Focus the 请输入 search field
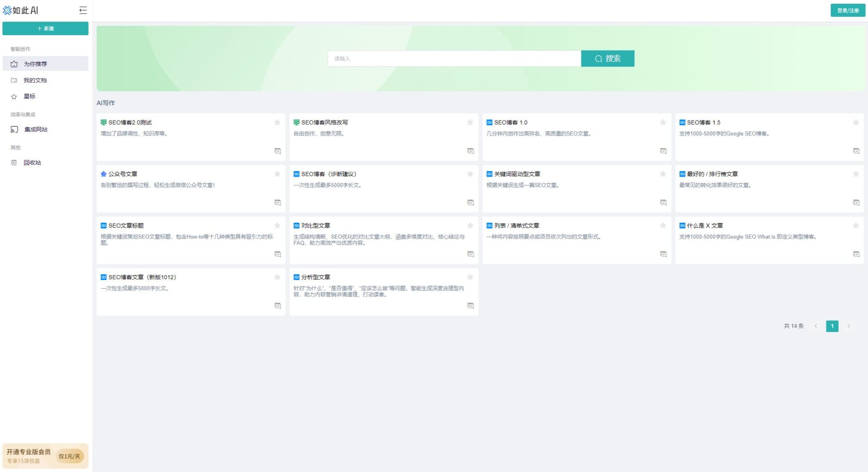Viewport: 868px width, 472px height. (454, 59)
